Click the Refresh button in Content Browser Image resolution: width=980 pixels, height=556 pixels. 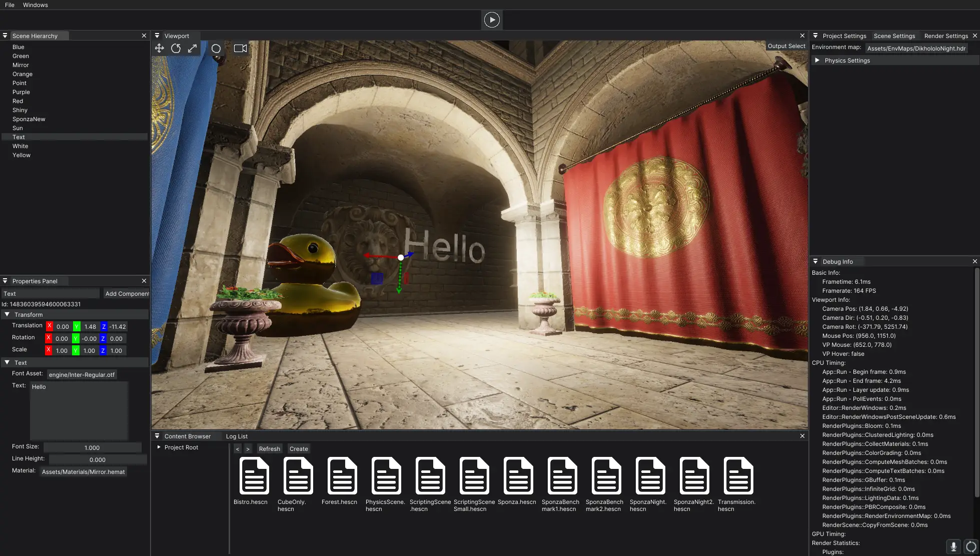pyautogui.click(x=269, y=449)
